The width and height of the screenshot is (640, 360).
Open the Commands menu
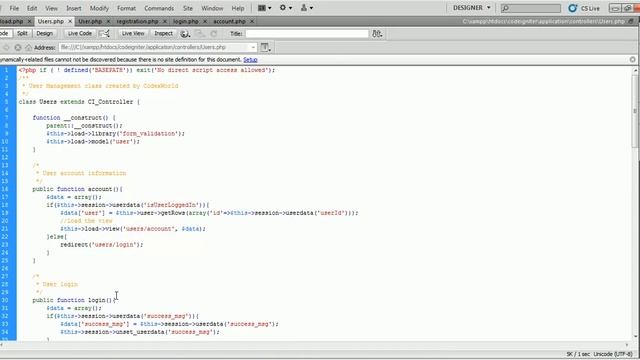click(159, 8)
